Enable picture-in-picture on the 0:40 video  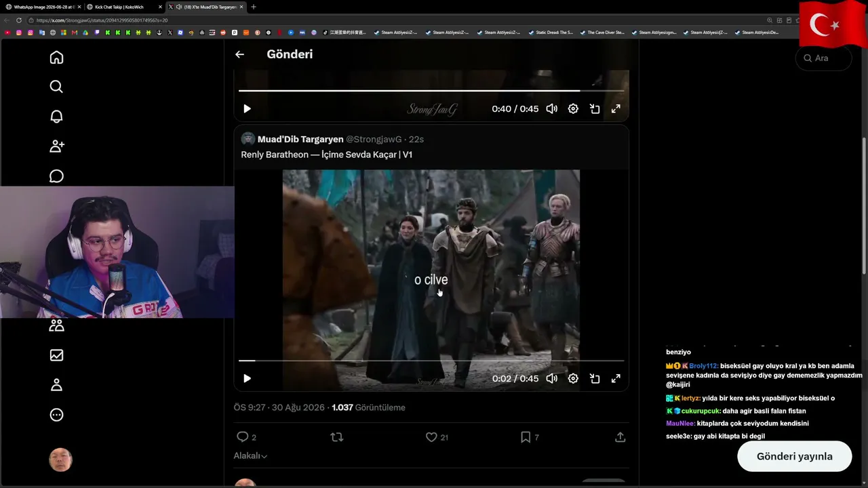tap(595, 108)
